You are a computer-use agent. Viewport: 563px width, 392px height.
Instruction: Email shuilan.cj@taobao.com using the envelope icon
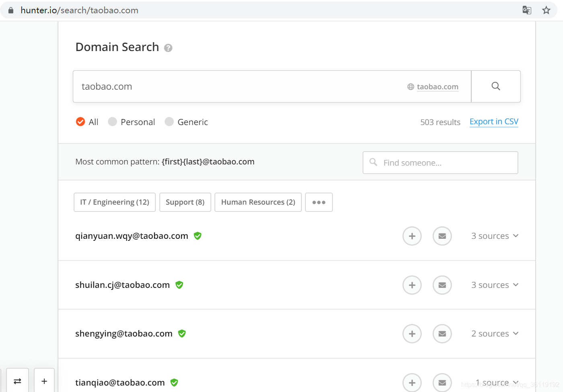pos(442,285)
